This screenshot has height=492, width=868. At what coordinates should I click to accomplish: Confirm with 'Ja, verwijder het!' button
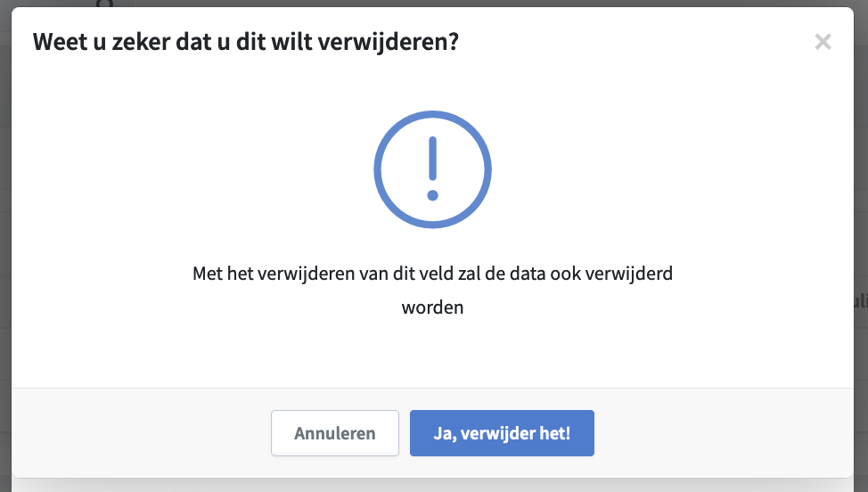point(502,433)
